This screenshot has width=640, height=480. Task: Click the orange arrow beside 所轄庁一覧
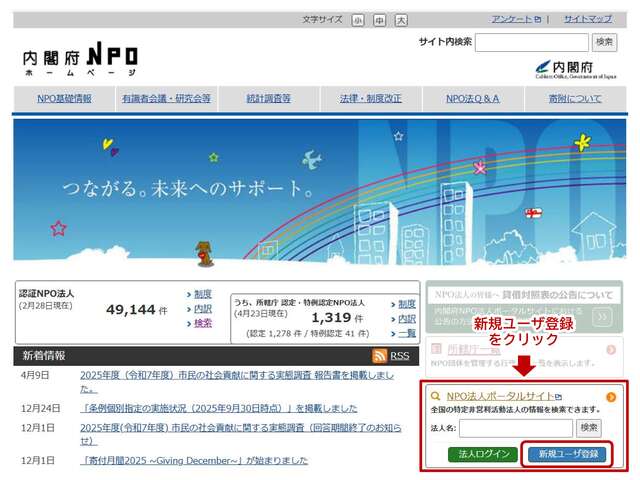611,350
